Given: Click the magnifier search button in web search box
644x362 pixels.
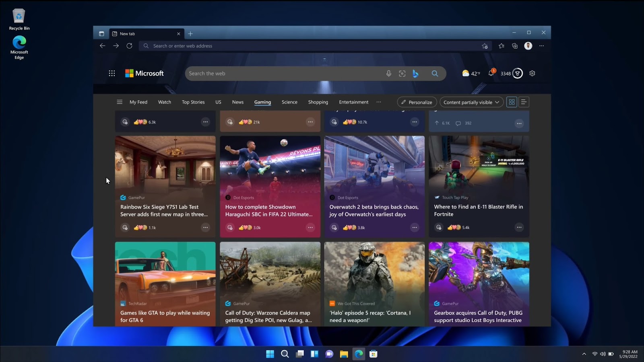Looking at the screenshot, I should click(x=435, y=74).
